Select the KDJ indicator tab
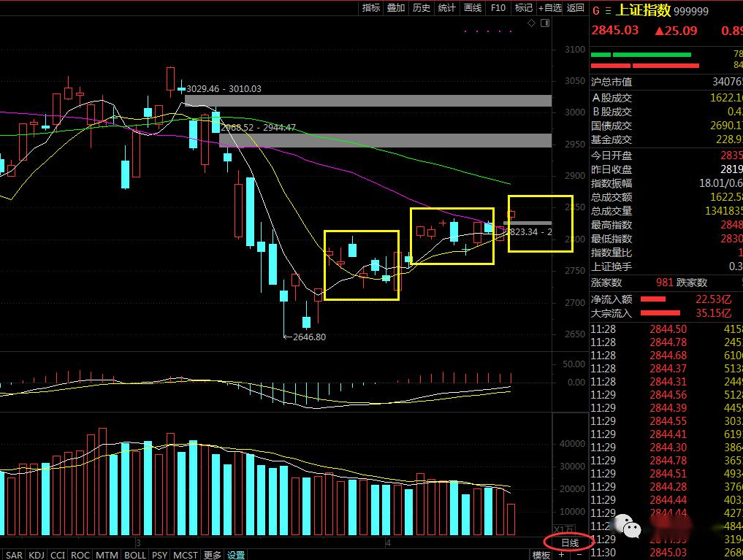743x560 pixels. click(x=37, y=555)
